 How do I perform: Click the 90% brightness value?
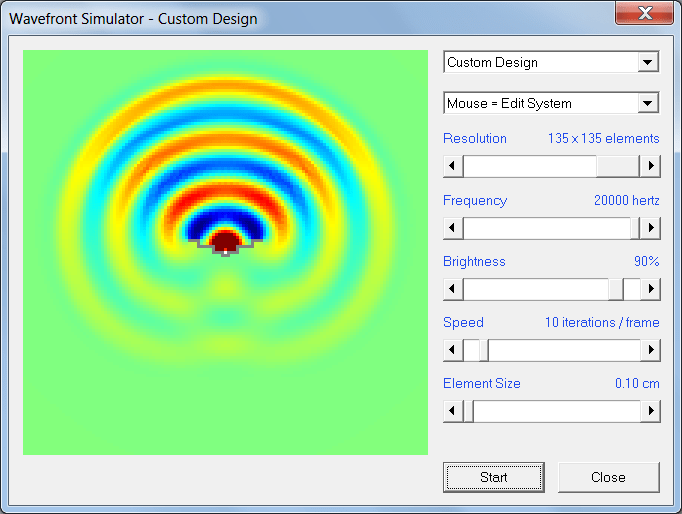(x=647, y=261)
